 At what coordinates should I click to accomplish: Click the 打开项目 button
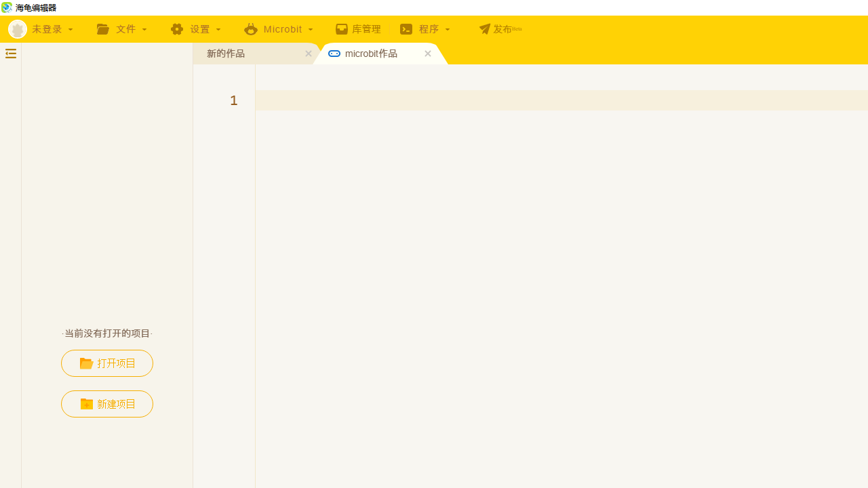tap(106, 363)
